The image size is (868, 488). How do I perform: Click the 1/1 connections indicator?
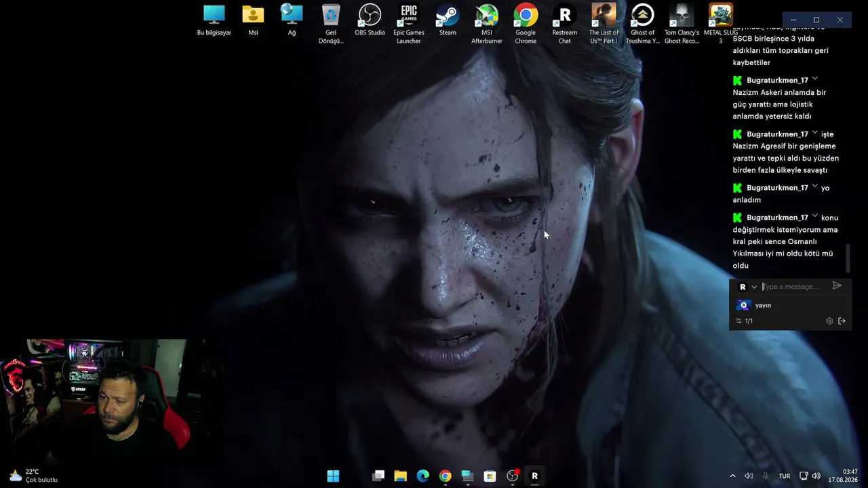[x=745, y=321]
